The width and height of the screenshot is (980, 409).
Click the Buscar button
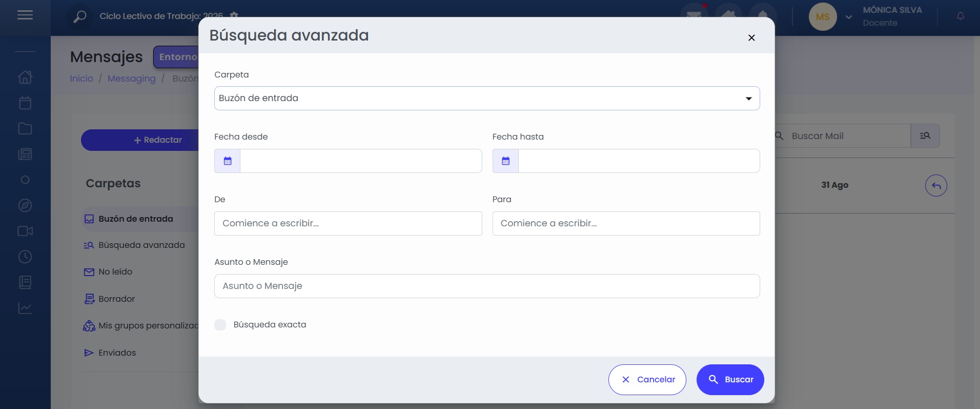[x=730, y=380]
